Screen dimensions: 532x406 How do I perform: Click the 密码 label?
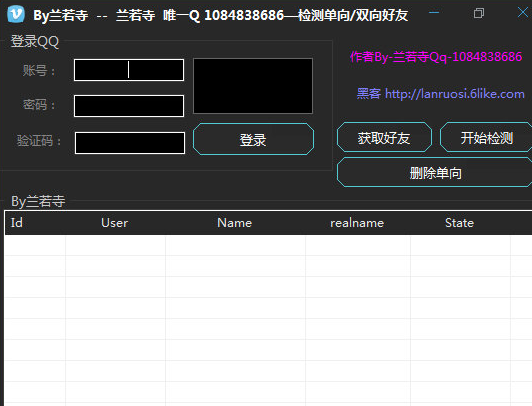click(x=39, y=104)
